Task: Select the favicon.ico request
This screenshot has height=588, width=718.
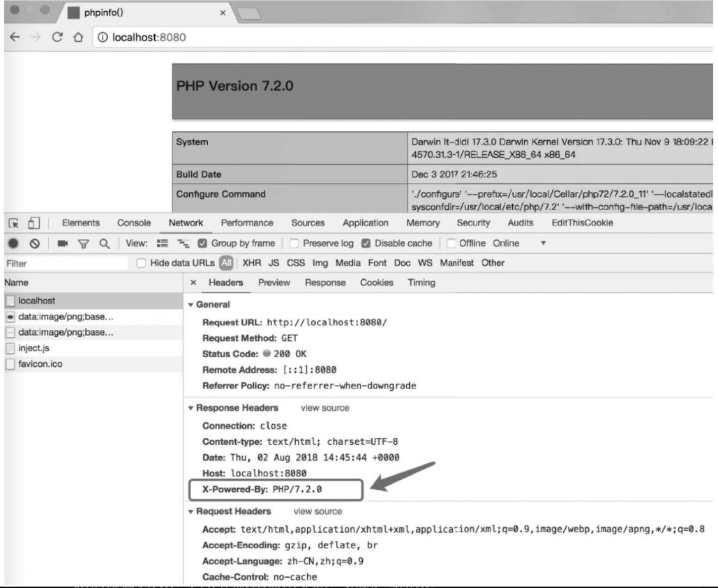Action: (94, 364)
